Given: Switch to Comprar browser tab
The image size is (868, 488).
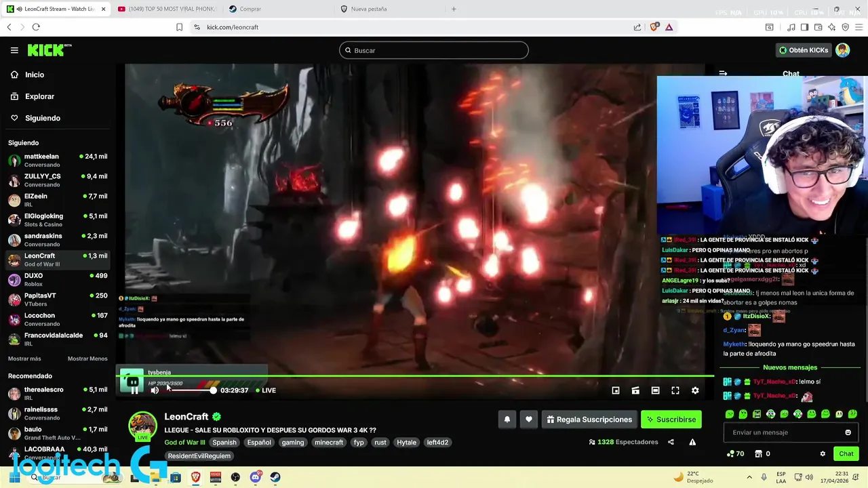Looking at the screenshot, I should pyautogui.click(x=278, y=9).
